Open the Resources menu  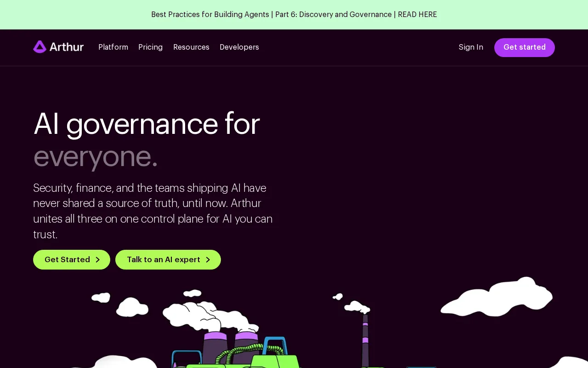(191, 47)
